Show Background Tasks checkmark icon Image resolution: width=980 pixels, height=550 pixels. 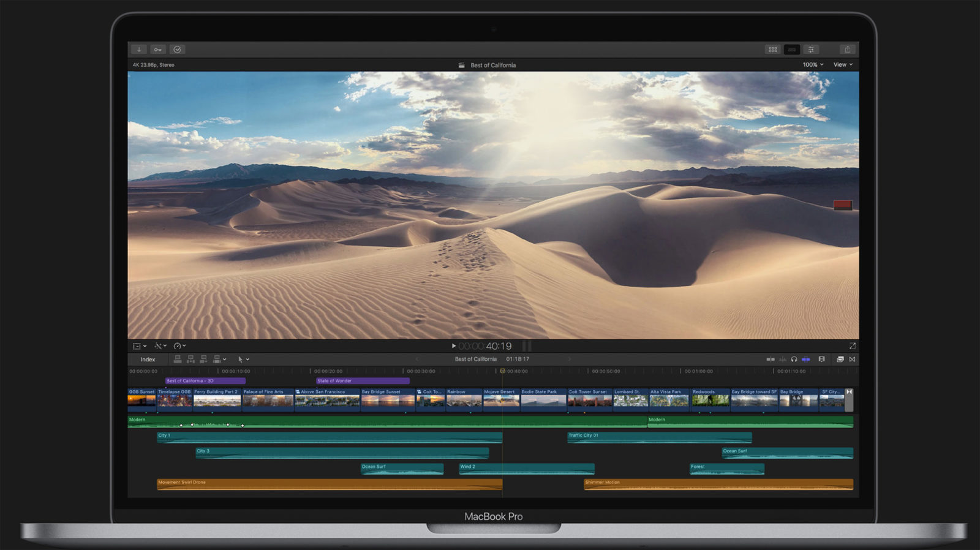click(177, 50)
